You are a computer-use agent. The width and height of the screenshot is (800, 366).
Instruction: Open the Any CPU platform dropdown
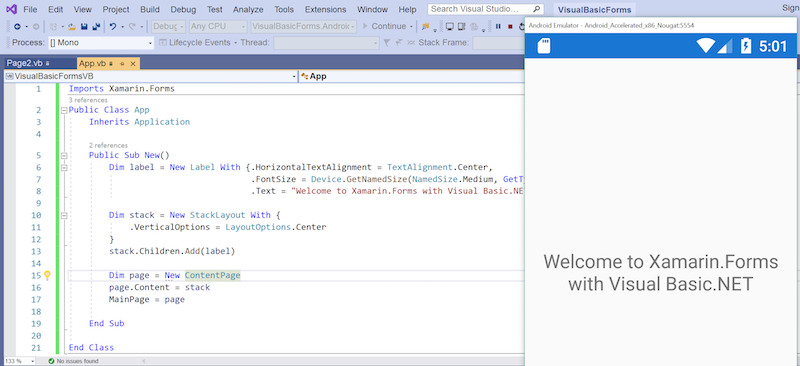click(218, 27)
